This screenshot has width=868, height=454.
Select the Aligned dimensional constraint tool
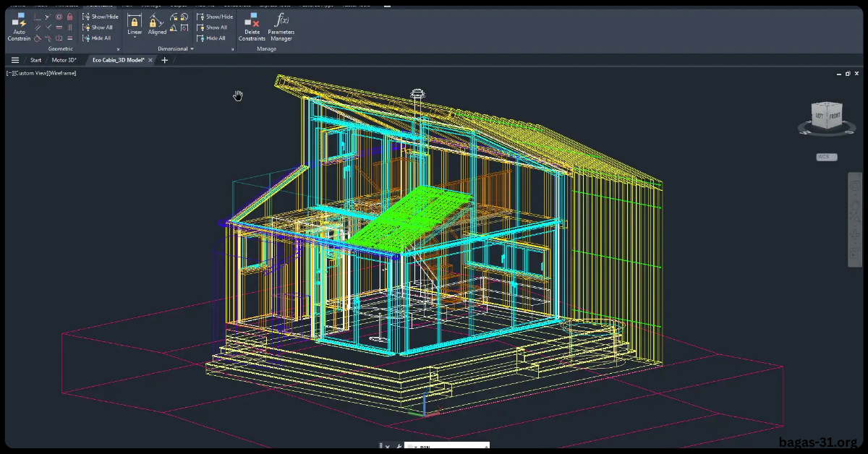pyautogui.click(x=157, y=23)
